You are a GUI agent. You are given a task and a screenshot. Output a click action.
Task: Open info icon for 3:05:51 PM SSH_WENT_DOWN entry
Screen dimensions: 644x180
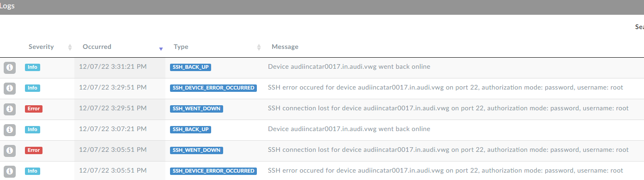coord(10,150)
